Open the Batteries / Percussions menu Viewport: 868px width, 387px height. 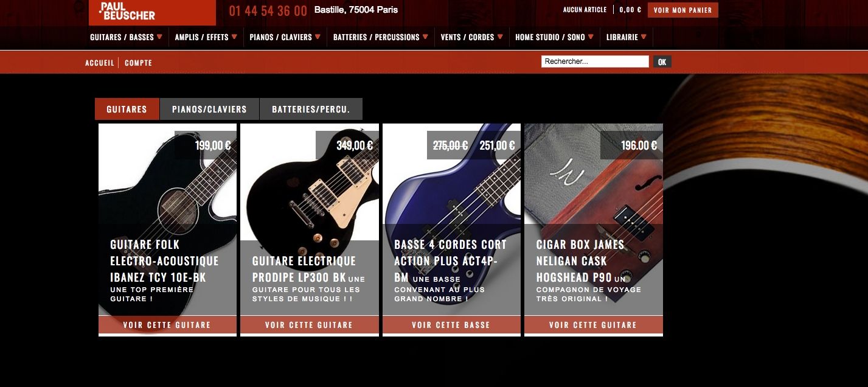click(x=381, y=37)
